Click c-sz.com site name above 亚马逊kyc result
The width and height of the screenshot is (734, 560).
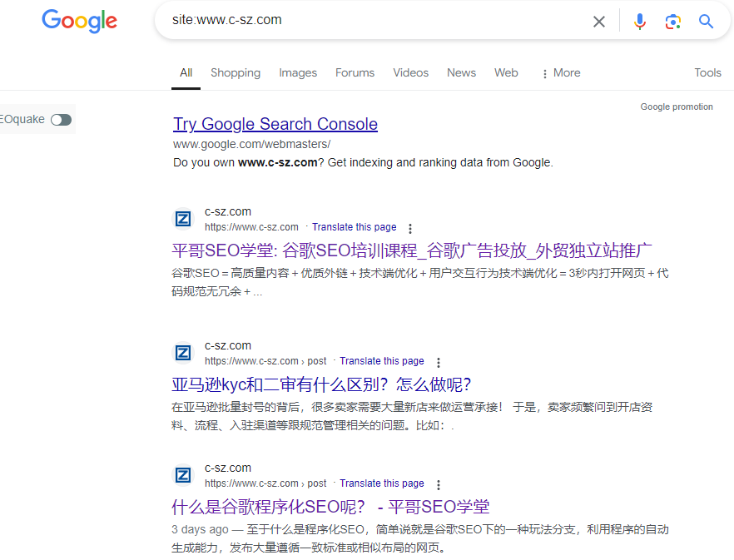(228, 345)
